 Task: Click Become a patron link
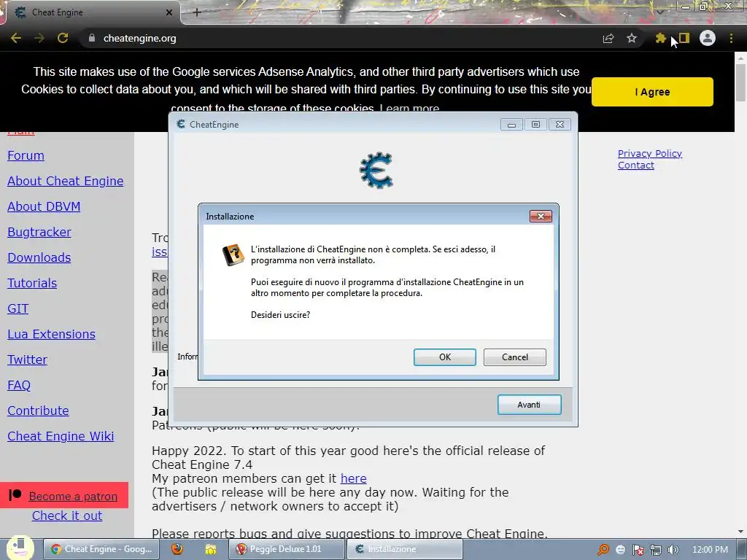click(73, 496)
